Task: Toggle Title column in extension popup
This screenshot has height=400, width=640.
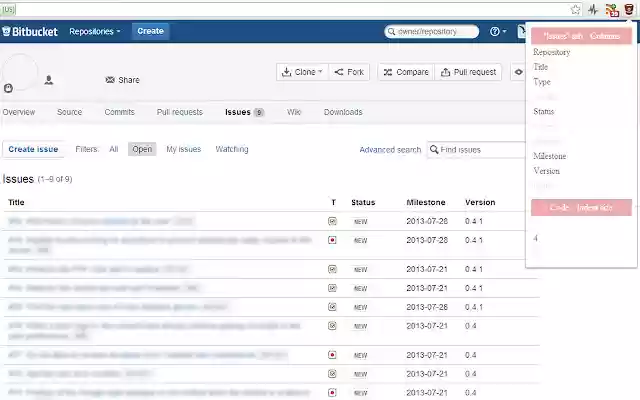Action: (x=540, y=67)
